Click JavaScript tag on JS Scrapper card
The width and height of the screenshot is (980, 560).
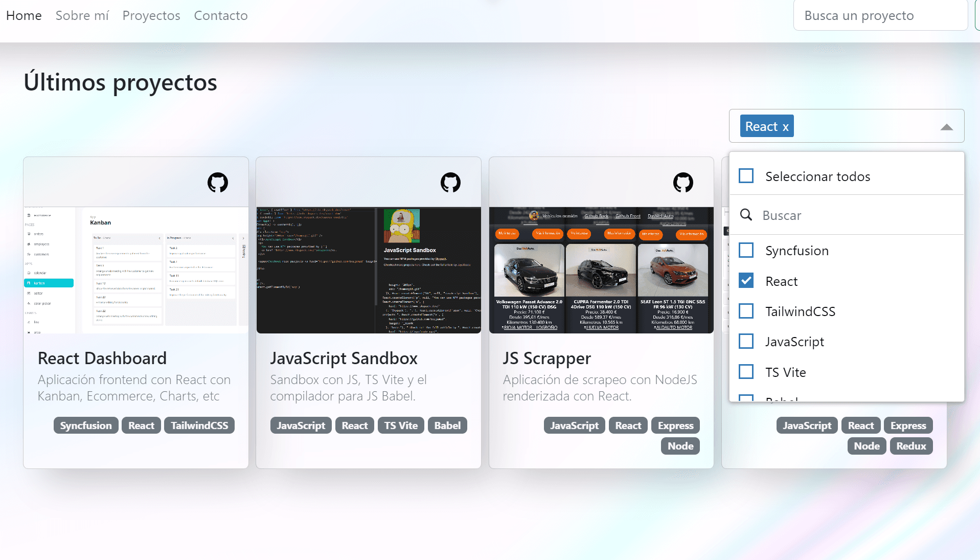click(x=575, y=425)
